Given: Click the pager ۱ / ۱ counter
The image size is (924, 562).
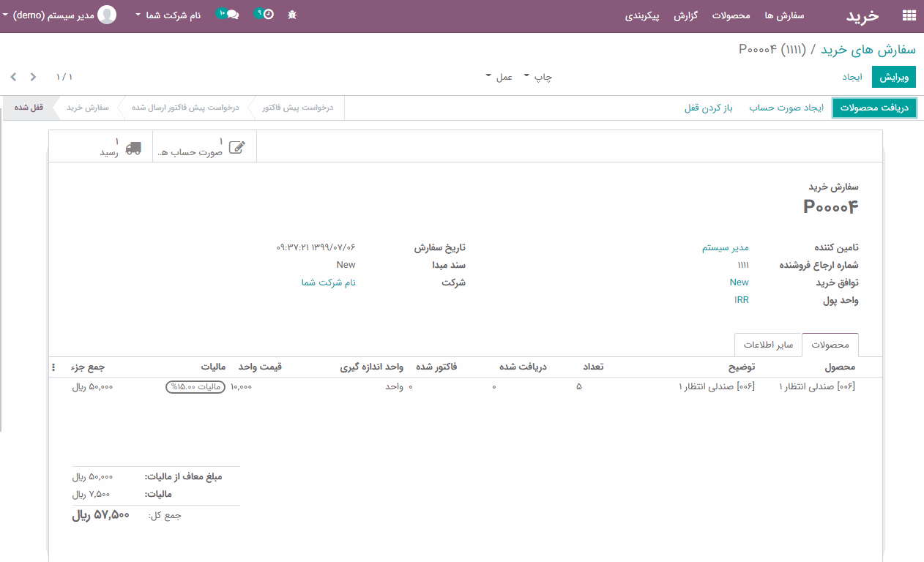Looking at the screenshot, I should (x=64, y=76).
